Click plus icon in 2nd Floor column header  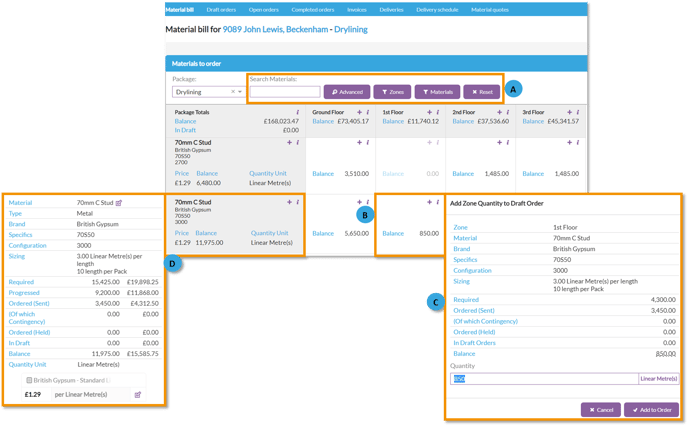[498, 112]
